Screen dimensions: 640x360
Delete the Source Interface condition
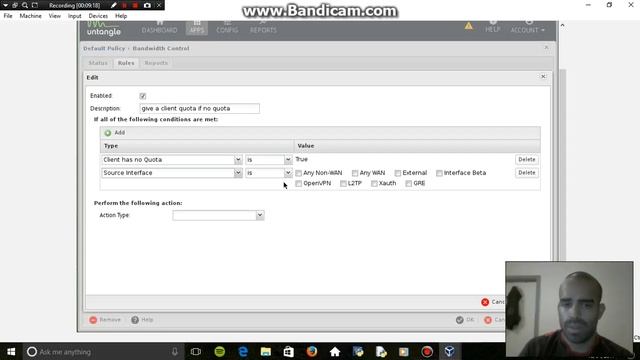[x=527, y=173]
